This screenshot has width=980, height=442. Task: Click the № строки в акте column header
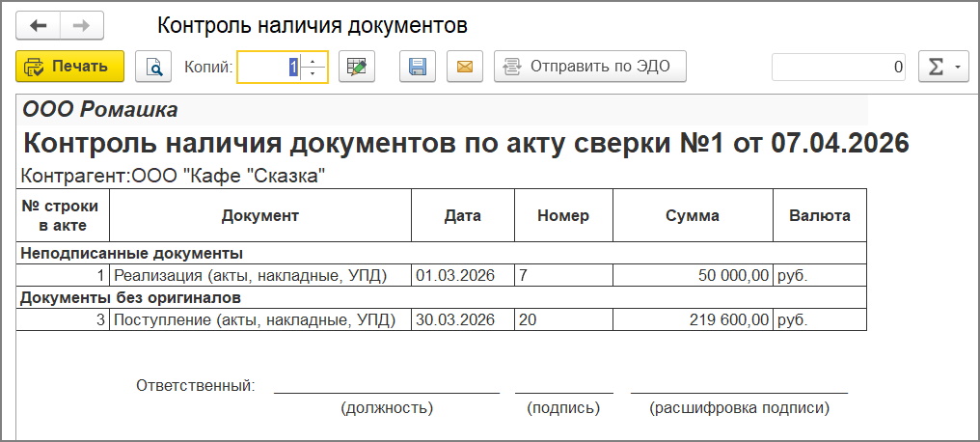[x=63, y=215]
